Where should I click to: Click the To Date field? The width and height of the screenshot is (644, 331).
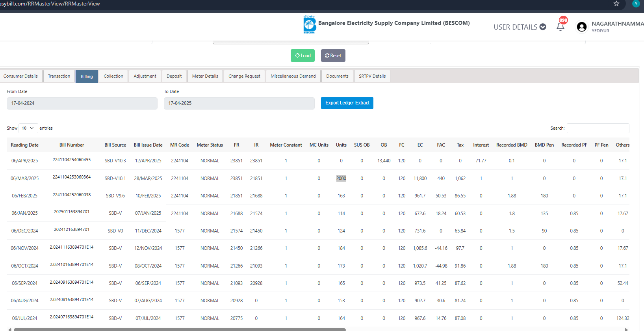pos(239,103)
